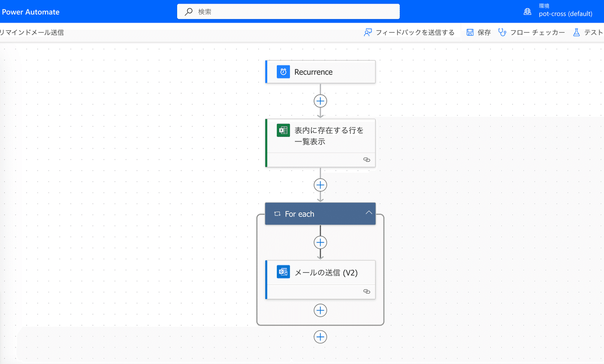Viewport: 604px width, 364px height.
Task: Click the Recurrence clock icon
Action: [x=283, y=72]
